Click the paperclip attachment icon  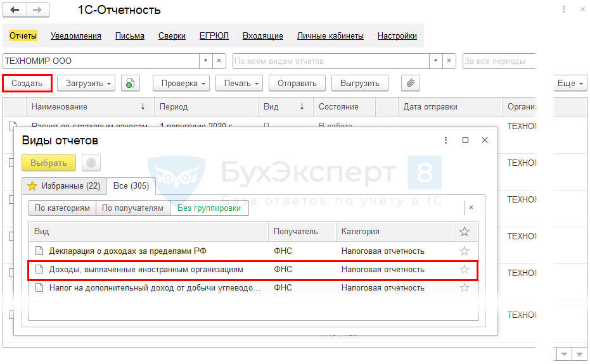(x=411, y=83)
